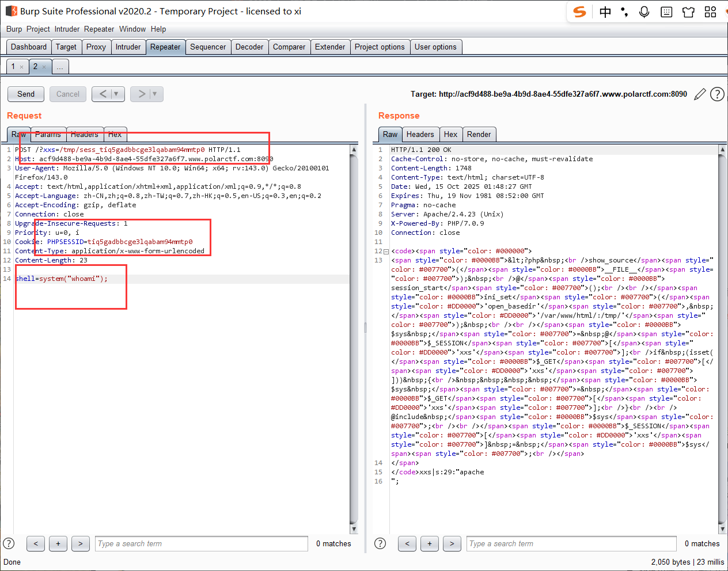728x571 pixels.
Task: Open the Burp menu
Action: click(14, 29)
